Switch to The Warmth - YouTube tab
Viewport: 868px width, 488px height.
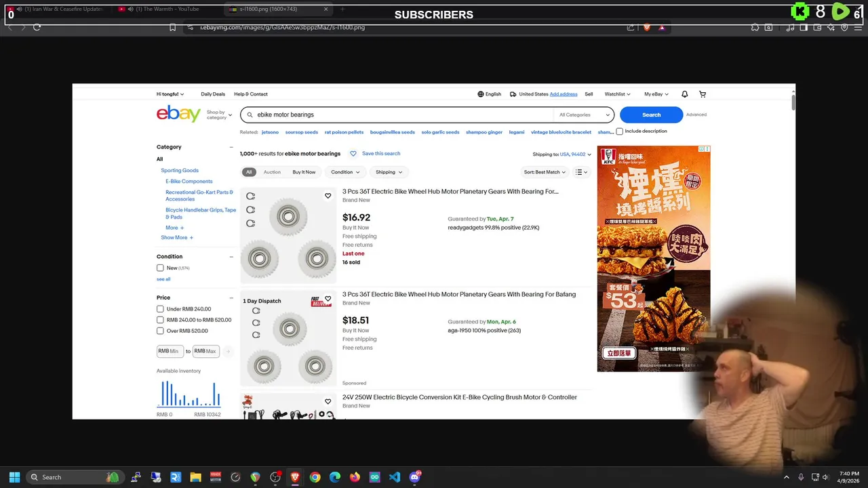click(166, 9)
